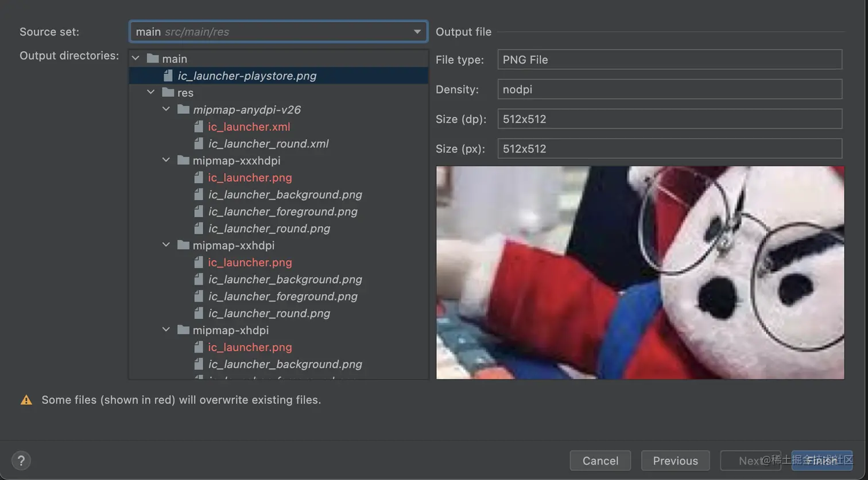868x480 pixels.
Task: Collapse the mipmap-xxhdpi chevron
Action: pyautogui.click(x=166, y=245)
